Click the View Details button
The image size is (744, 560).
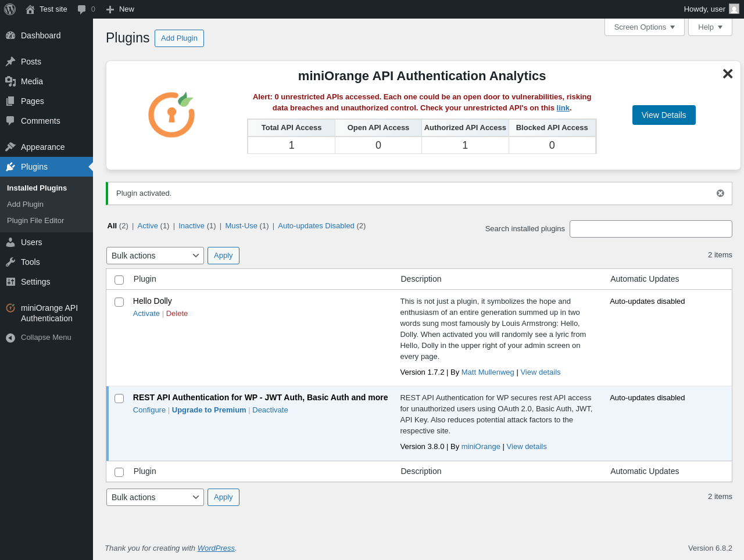(x=664, y=115)
